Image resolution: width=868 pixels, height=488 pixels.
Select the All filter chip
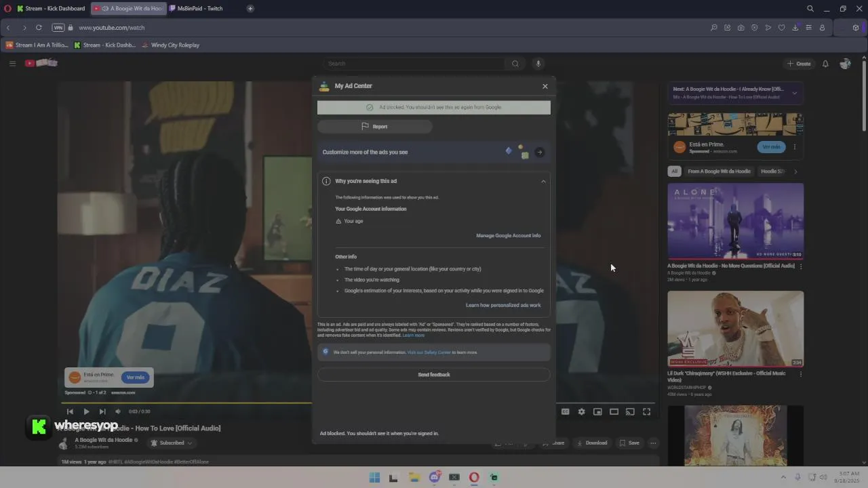point(674,171)
